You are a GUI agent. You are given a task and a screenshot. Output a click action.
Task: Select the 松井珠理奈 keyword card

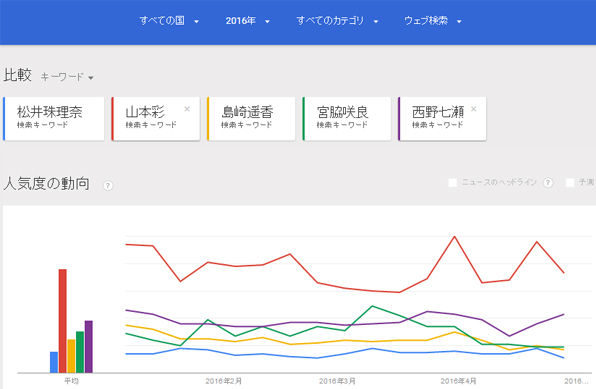pos(54,119)
